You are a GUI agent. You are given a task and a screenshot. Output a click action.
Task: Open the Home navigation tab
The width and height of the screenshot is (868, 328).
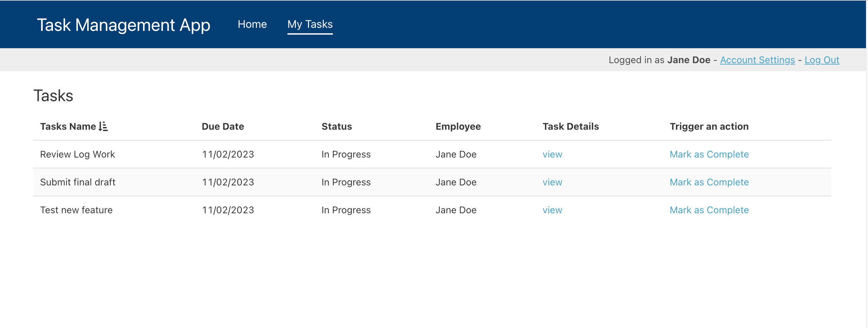252,24
